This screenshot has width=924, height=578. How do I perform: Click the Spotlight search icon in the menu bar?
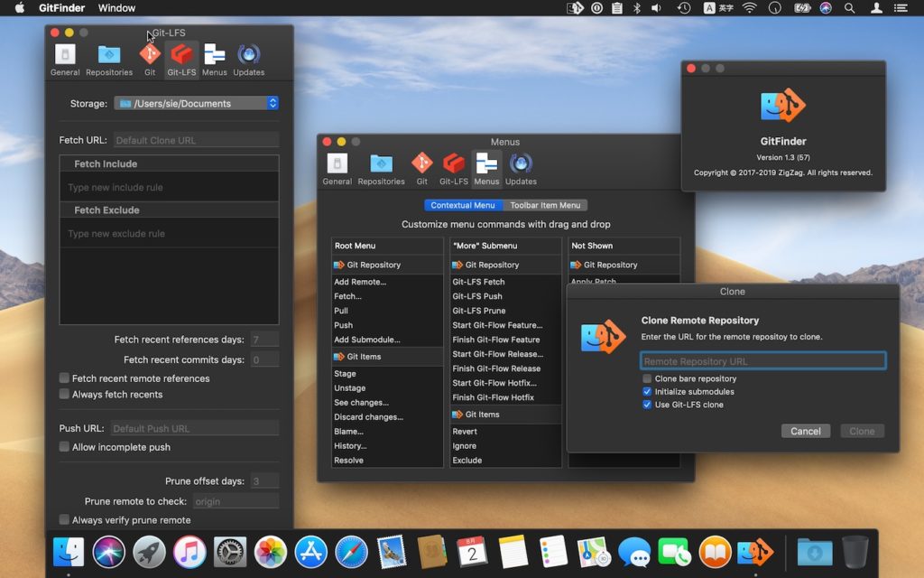[x=849, y=8]
